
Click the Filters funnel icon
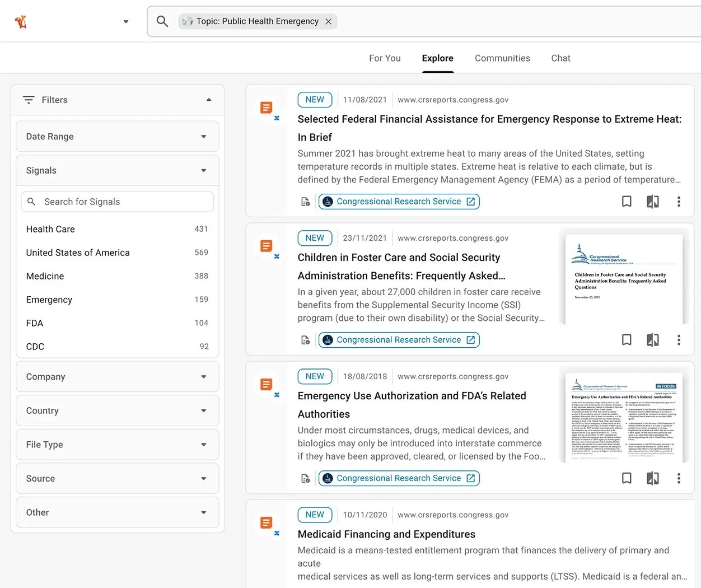click(29, 100)
